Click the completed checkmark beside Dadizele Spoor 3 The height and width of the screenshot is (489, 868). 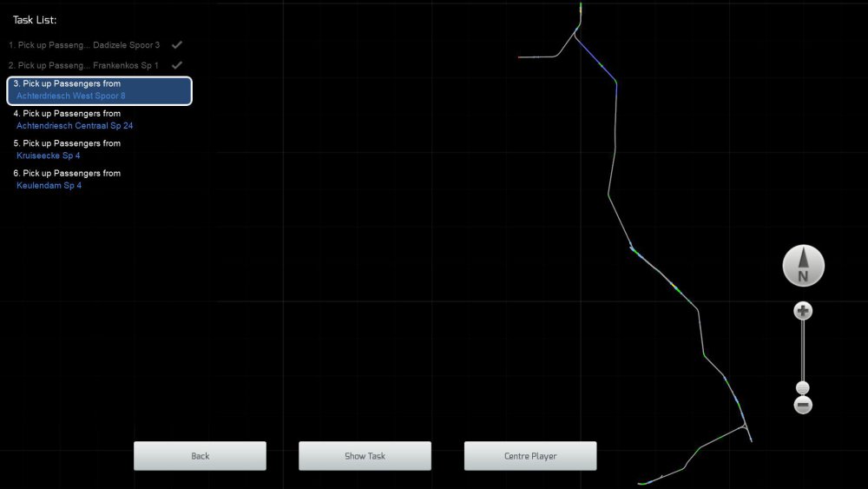177,44
